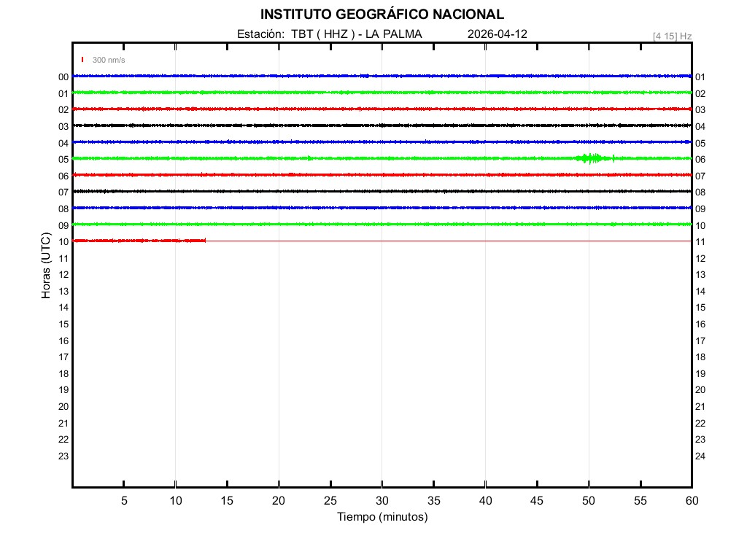
Task: Click the end of the red 10 hour trace signal
Action: 205,241
